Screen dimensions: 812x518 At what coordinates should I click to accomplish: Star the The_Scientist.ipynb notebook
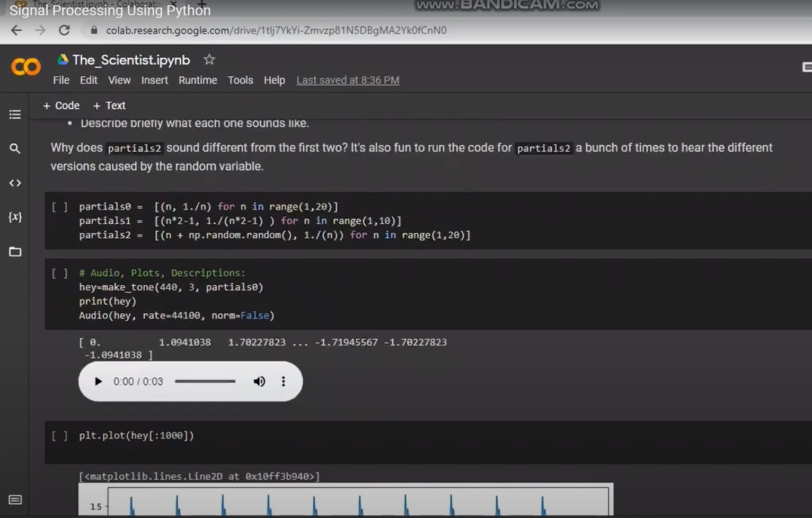tap(209, 60)
